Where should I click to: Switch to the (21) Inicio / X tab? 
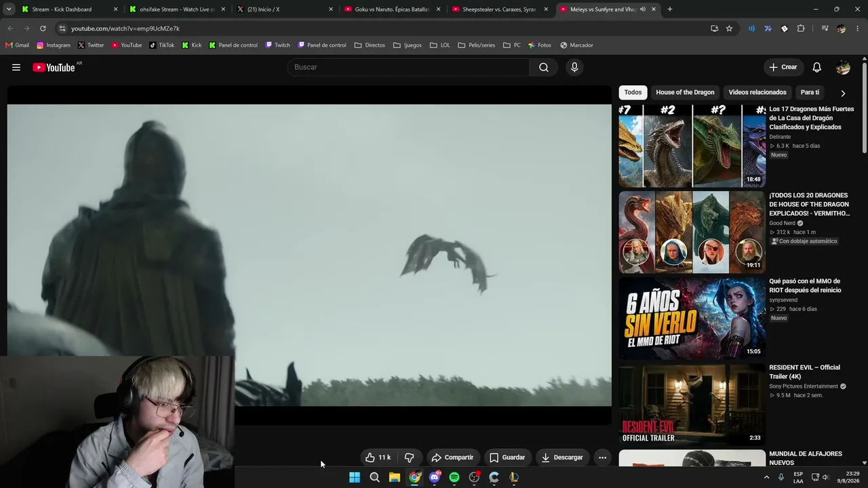click(283, 9)
